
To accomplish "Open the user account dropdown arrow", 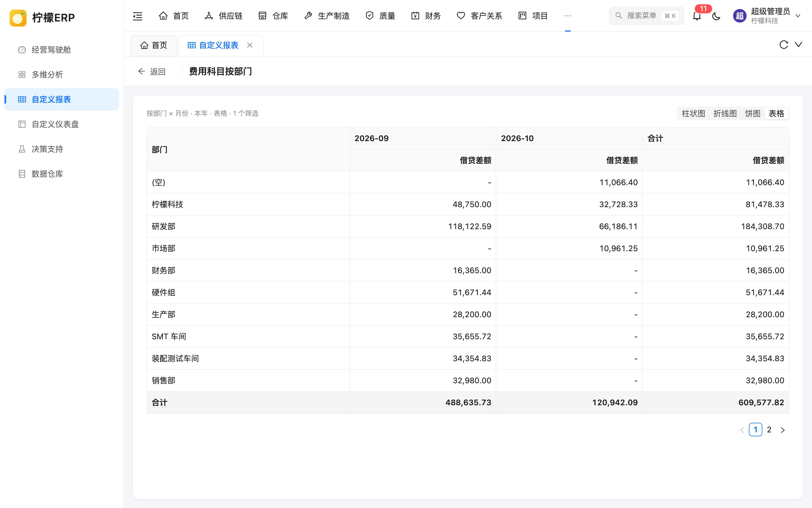I will [798, 16].
